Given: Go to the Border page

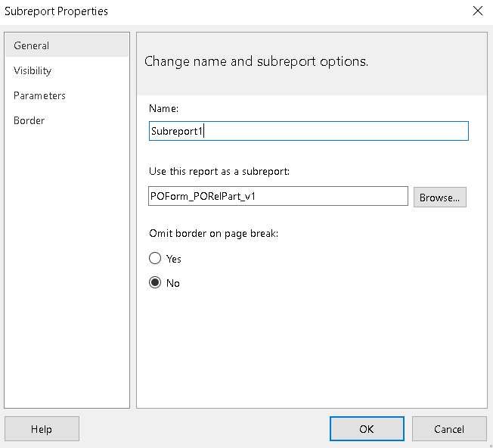Looking at the screenshot, I should click(x=29, y=120).
